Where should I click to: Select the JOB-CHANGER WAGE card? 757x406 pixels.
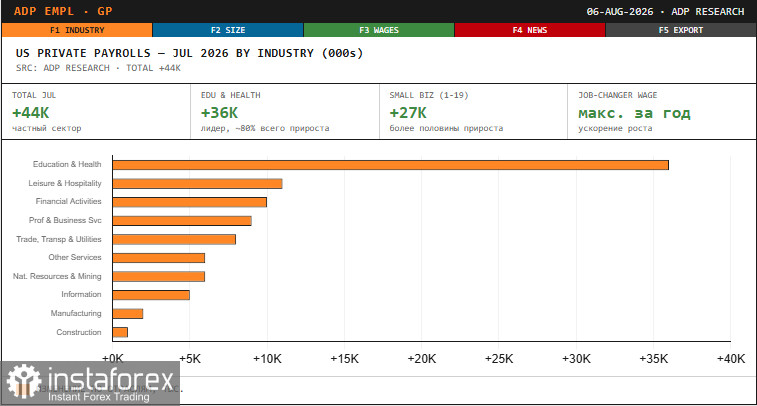click(x=662, y=112)
